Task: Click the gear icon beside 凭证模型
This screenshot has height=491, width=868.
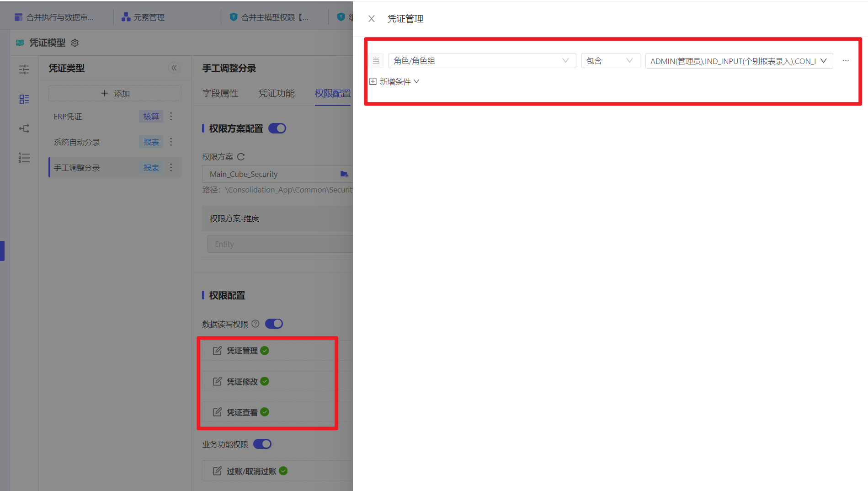Action: click(75, 43)
